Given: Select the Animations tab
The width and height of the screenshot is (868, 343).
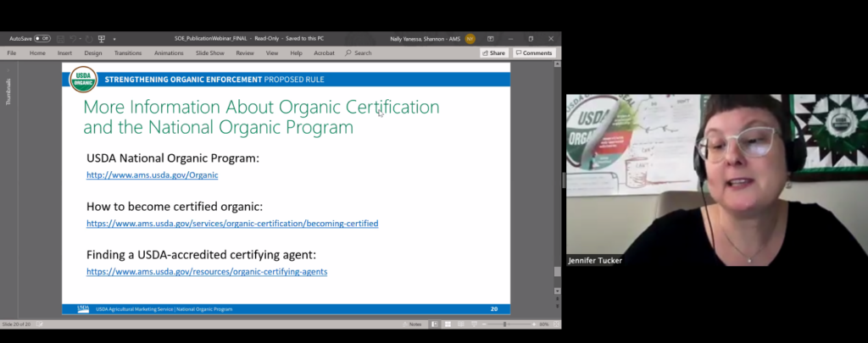Looking at the screenshot, I should [x=169, y=53].
